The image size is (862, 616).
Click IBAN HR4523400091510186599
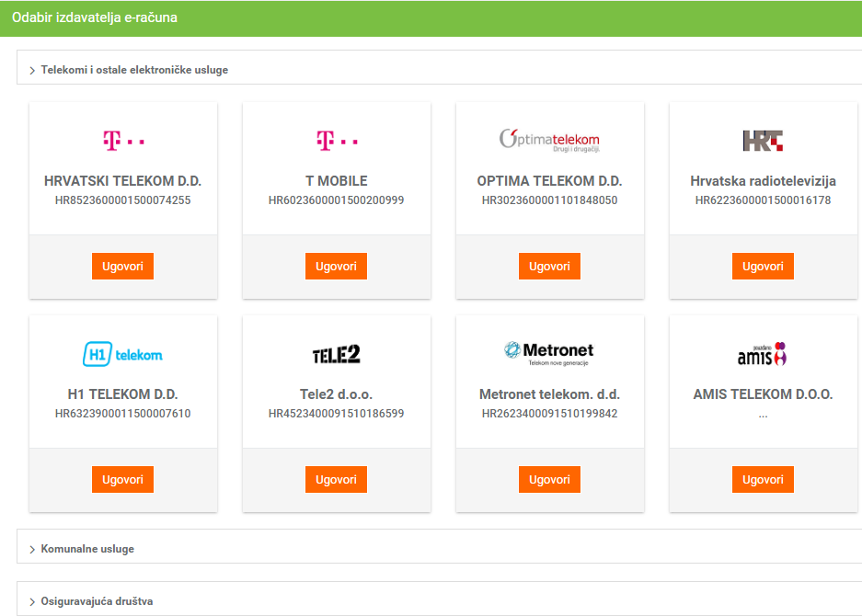336,413
